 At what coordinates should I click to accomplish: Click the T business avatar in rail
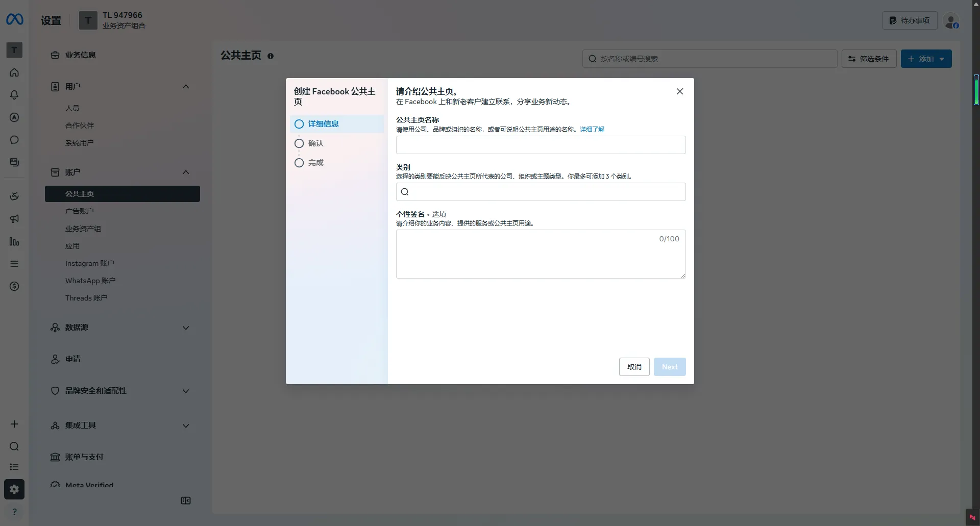14,50
